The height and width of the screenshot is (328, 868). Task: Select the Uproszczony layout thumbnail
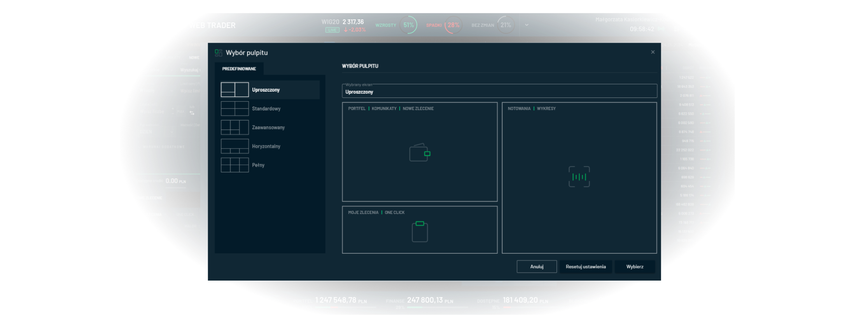point(234,90)
